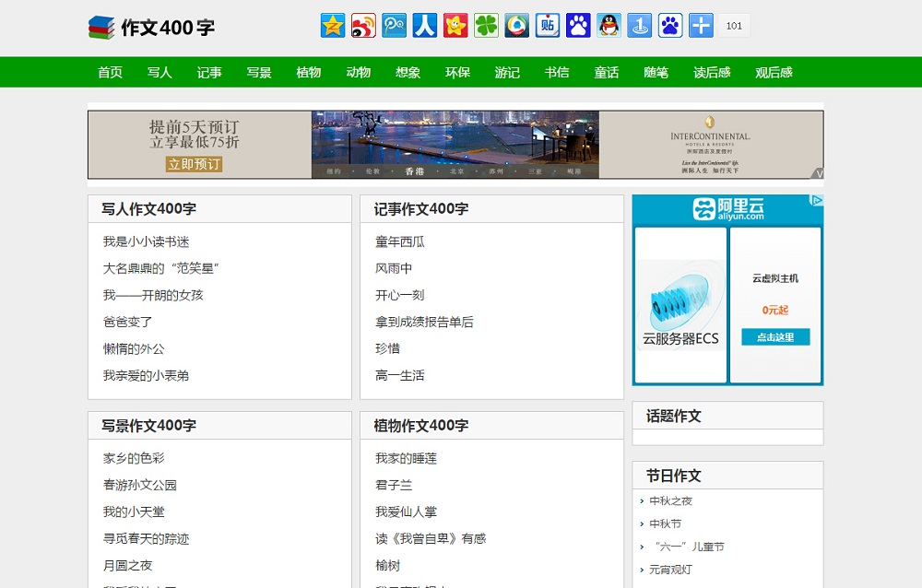Read 拿到成绩报告单后
Viewport: 922px width, 588px height.
424,323
